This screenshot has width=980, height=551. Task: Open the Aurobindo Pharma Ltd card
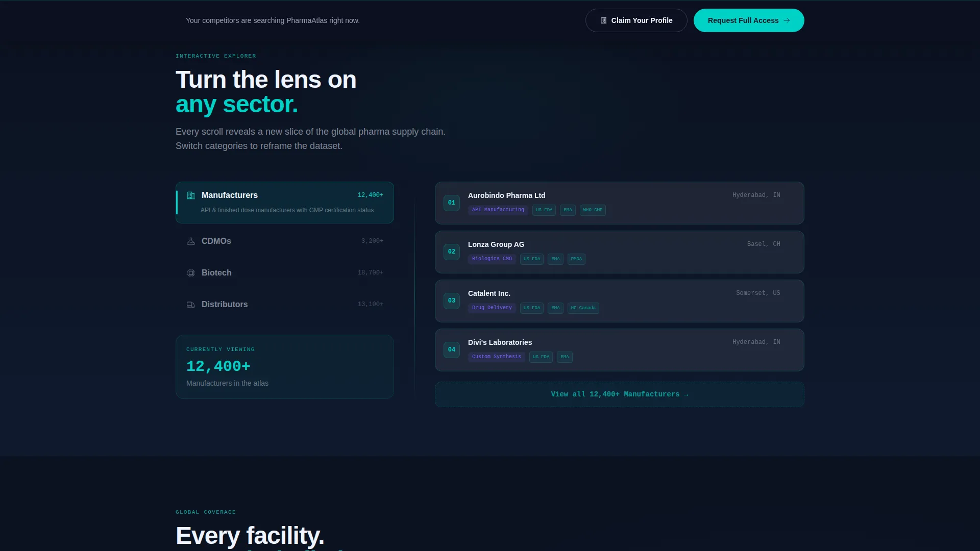(619, 203)
